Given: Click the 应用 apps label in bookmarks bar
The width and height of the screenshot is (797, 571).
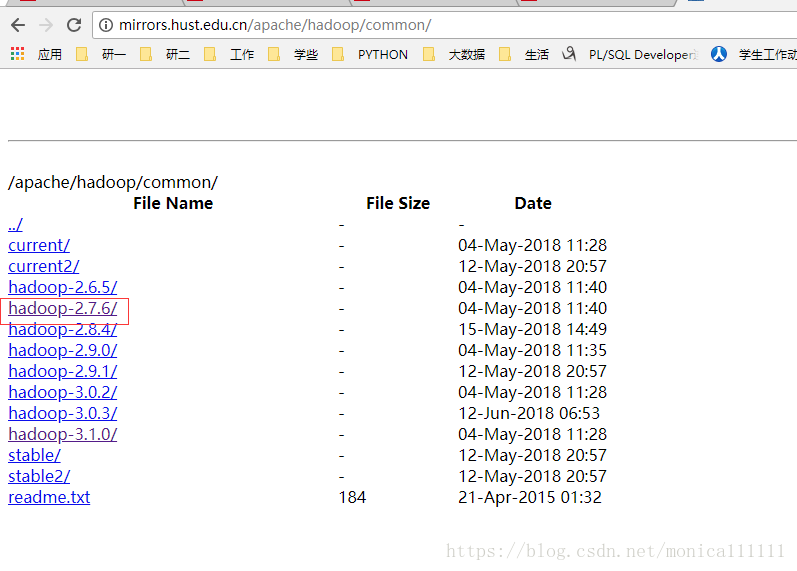Looking at the screenshot, I should (x=50, y=54).
